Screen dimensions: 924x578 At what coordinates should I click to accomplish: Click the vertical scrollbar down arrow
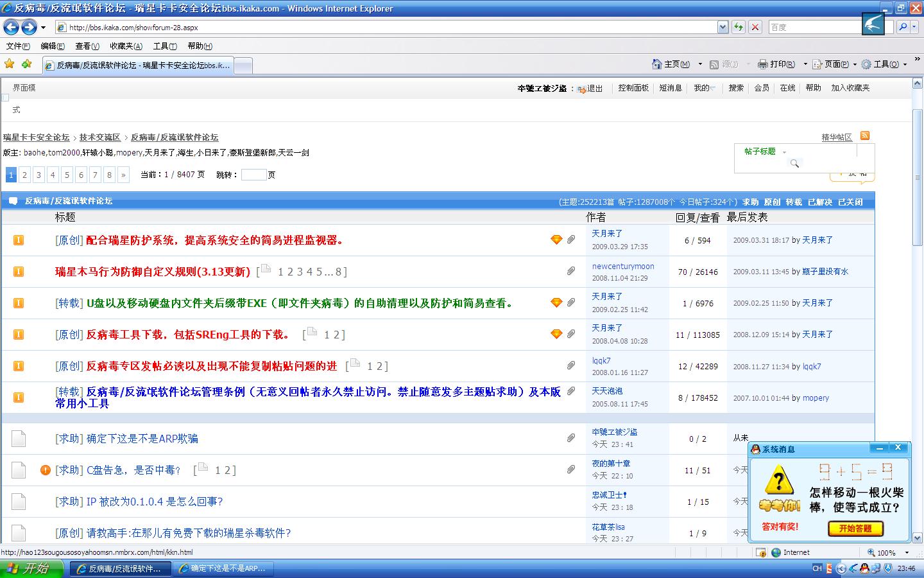click(x=917, y=539)
